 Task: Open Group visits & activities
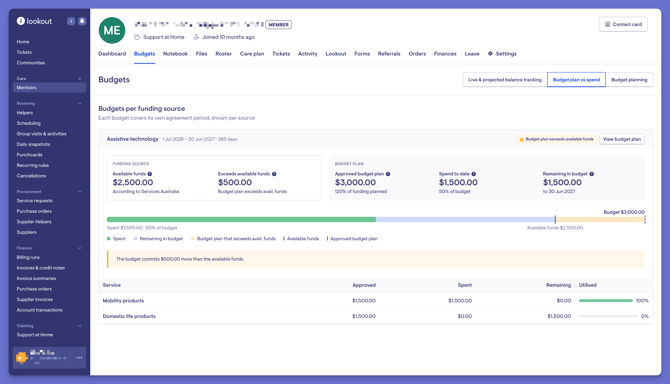pos(41,134)
